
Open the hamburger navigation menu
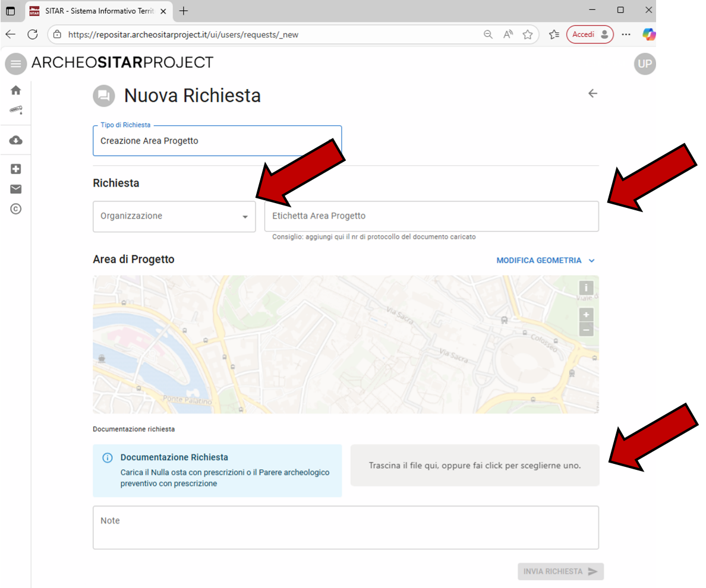pyautogui.click(x=16, y=64)
